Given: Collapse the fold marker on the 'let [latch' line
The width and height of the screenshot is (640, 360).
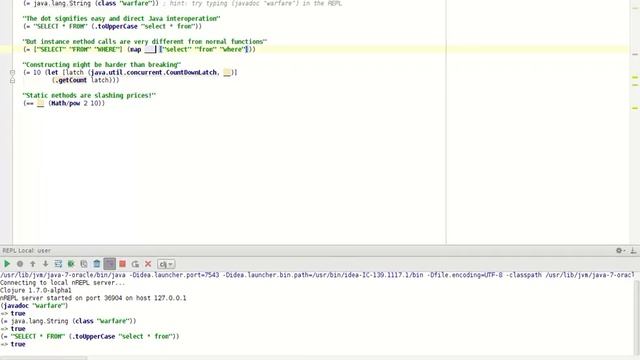Looking at the screenshot, I should click(x=12, y=73).
